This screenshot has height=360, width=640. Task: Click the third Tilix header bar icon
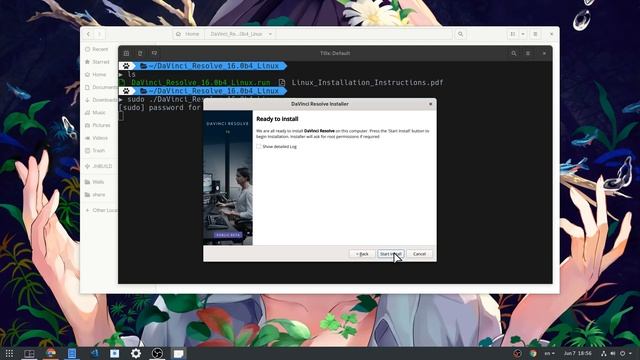point(154,53)
